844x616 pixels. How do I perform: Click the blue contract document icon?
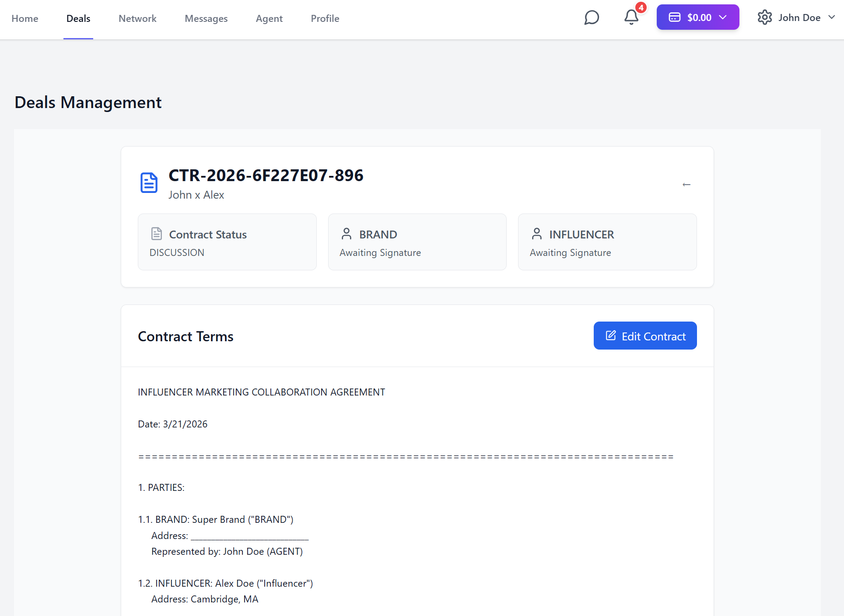(x=149, y=183)
